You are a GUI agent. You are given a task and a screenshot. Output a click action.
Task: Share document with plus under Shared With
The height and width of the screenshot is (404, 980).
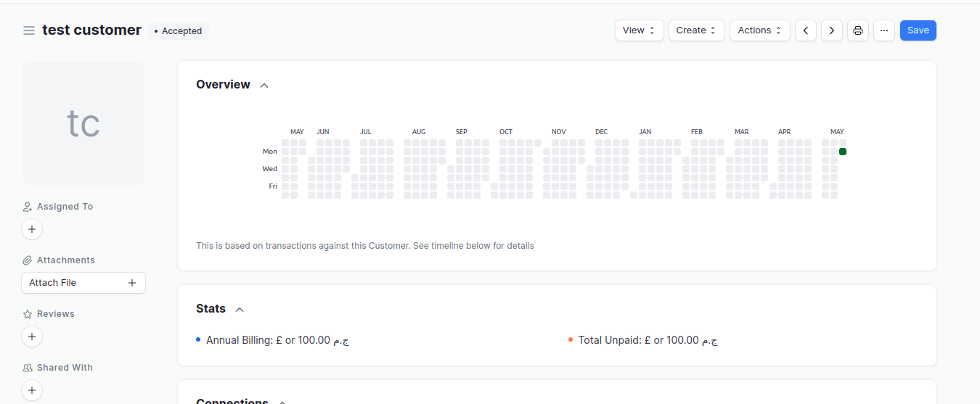32,390
